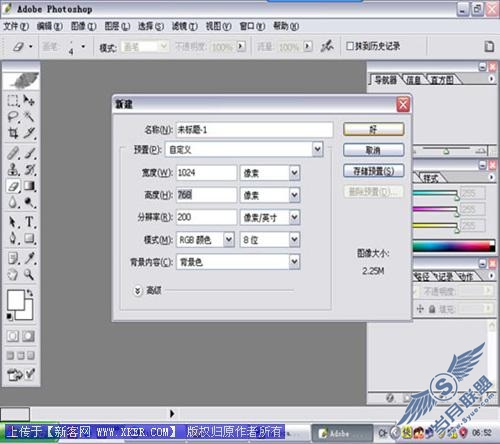
Task: Open the Layer menu
Action: [117, 26]
